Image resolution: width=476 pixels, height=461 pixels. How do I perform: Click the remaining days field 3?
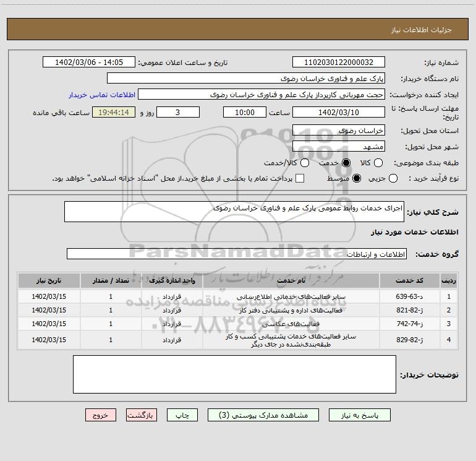point(178,112)
